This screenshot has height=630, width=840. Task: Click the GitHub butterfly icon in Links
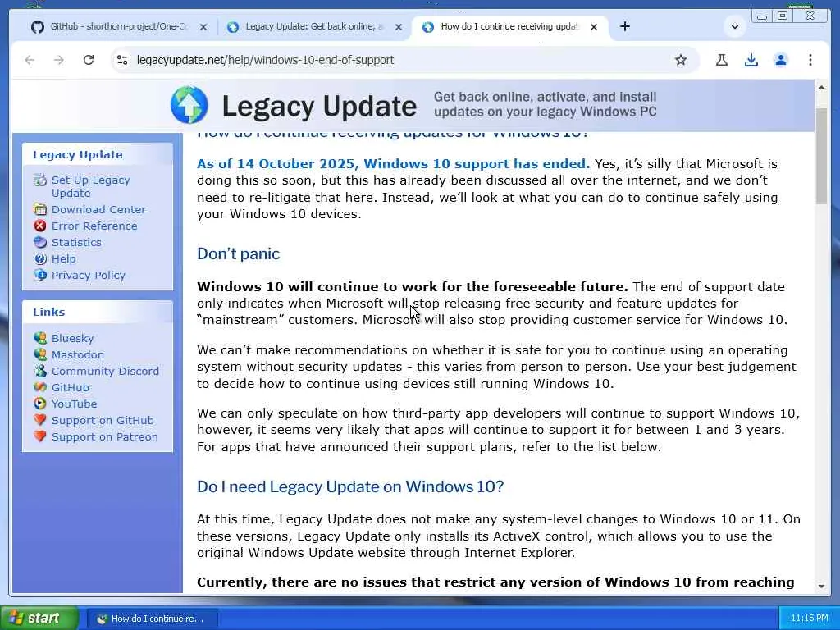point(40,387)
